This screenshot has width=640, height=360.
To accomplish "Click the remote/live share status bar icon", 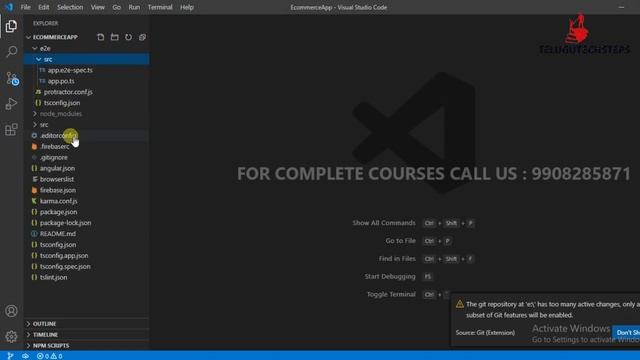I will [x=25, y=356].
